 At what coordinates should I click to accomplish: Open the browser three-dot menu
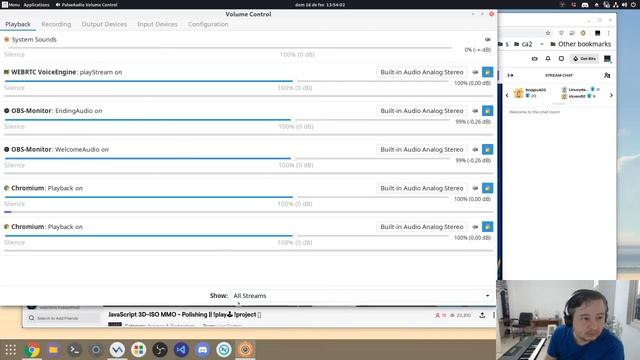click(x=608, y=33)
